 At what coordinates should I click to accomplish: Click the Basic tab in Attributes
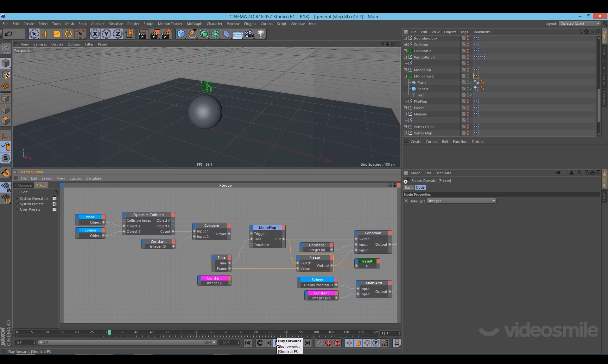click(409, 188)
